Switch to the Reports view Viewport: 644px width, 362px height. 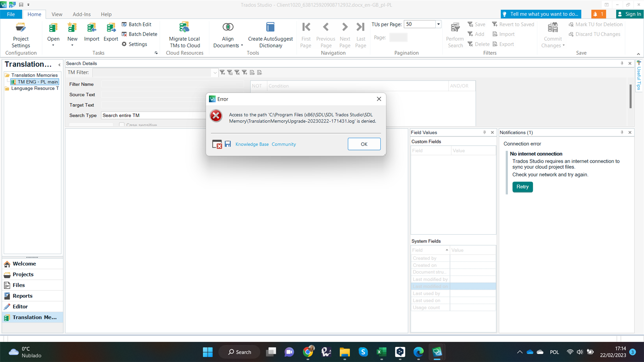pyautogui.click(x=33, y=296)
